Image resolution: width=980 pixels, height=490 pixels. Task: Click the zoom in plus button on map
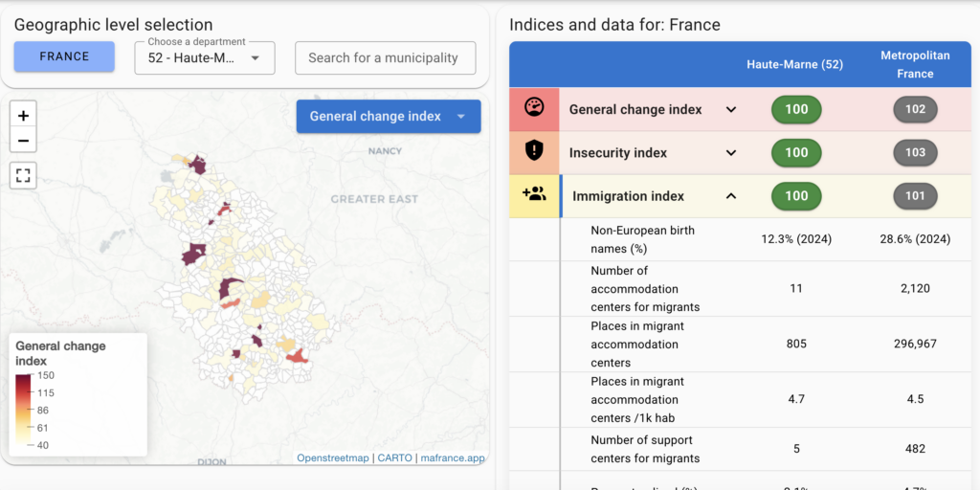pyautogui.click(x=23, y=115)
